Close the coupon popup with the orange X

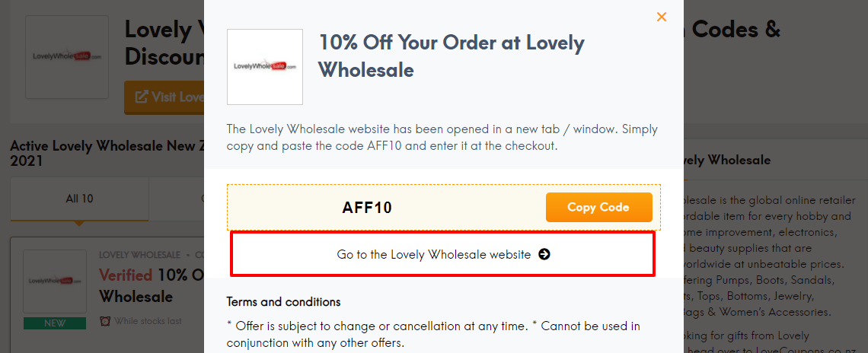click(662, 17)
